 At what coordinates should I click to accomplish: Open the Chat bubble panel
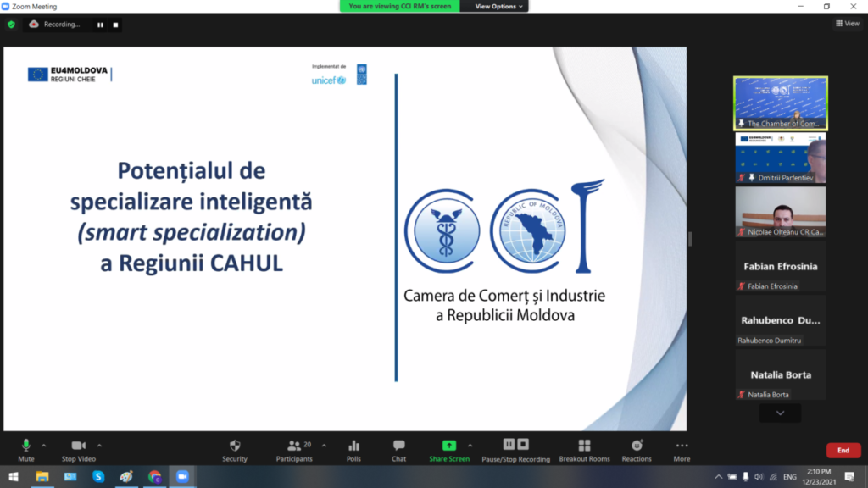point(398,451)
